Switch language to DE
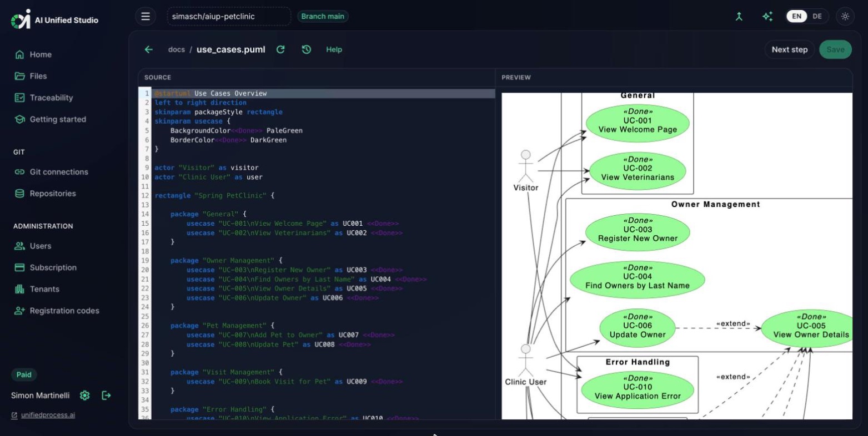This screenshot has width=868, height=436. [x=817, y=16]
